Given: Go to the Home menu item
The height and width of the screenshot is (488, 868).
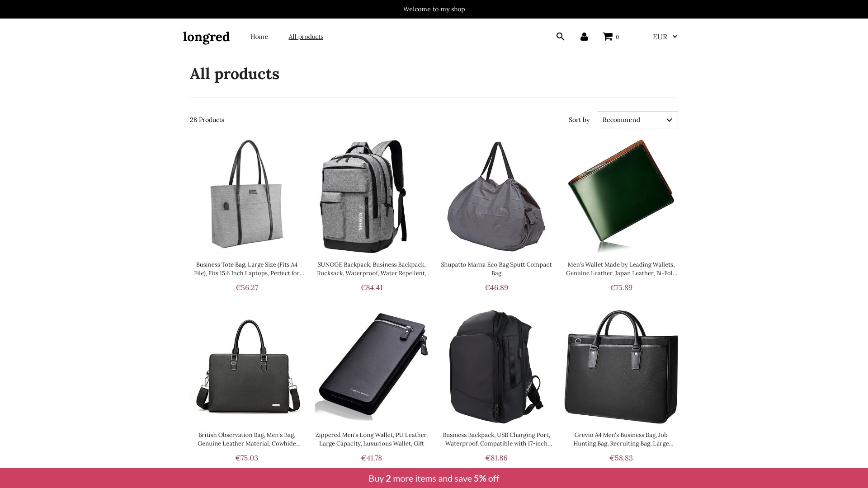Looking at the screenshot, I should point(259,37).
